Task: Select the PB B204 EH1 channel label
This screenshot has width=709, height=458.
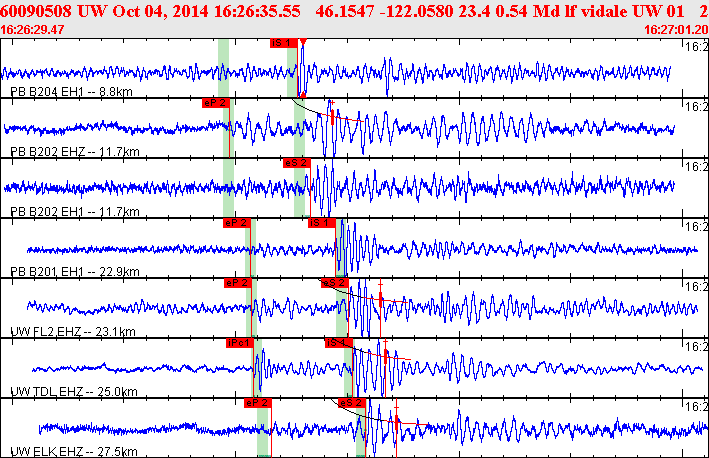Action: (x=71, y=92)
